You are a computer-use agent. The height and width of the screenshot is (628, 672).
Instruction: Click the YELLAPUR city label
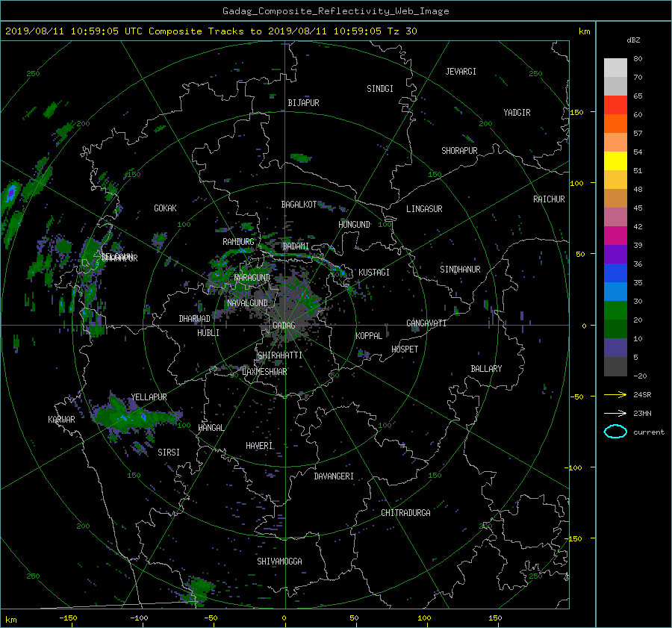click(x=149, y=397)
